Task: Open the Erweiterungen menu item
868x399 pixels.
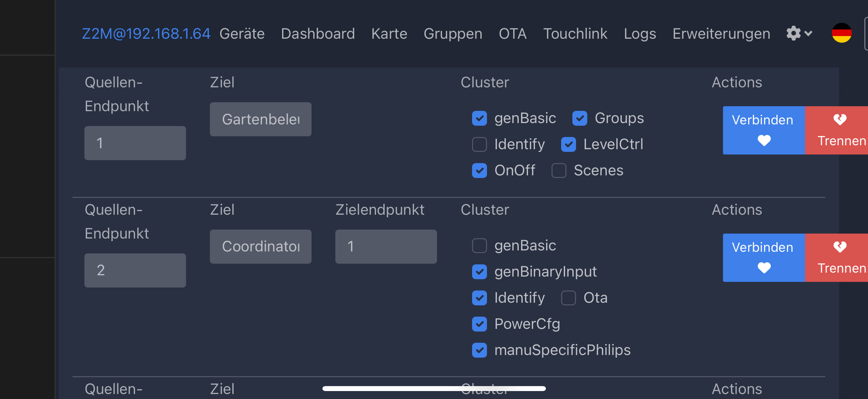Action: click(x=721, y=34)
